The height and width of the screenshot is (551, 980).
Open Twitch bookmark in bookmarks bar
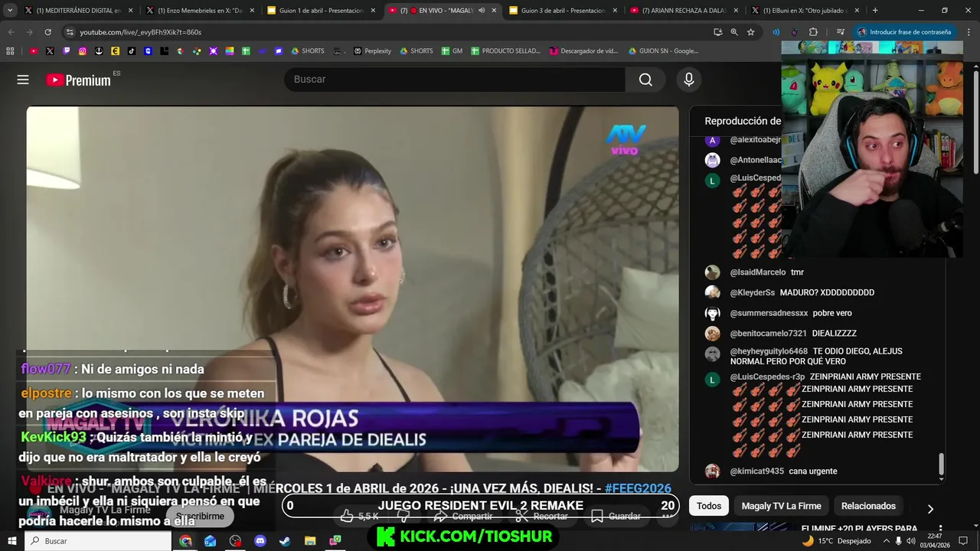(67, 51)
